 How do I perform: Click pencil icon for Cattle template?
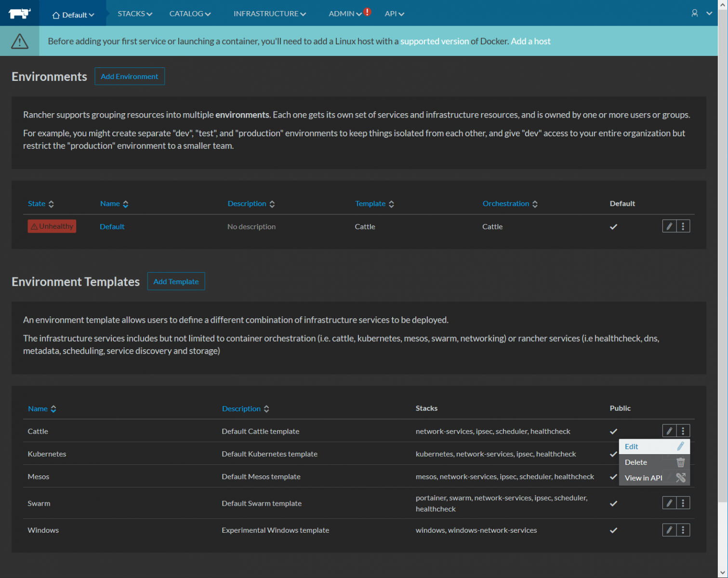tap(669, 431)
